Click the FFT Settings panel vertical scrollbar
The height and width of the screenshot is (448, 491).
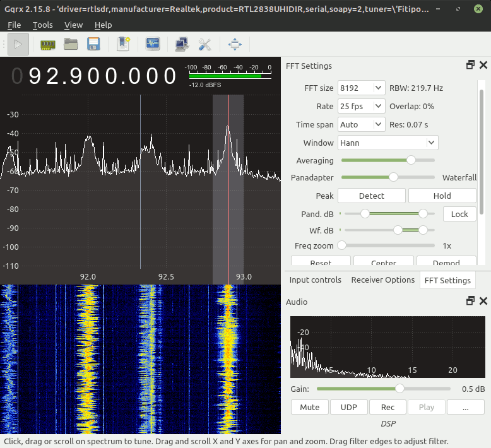point(482,152)
